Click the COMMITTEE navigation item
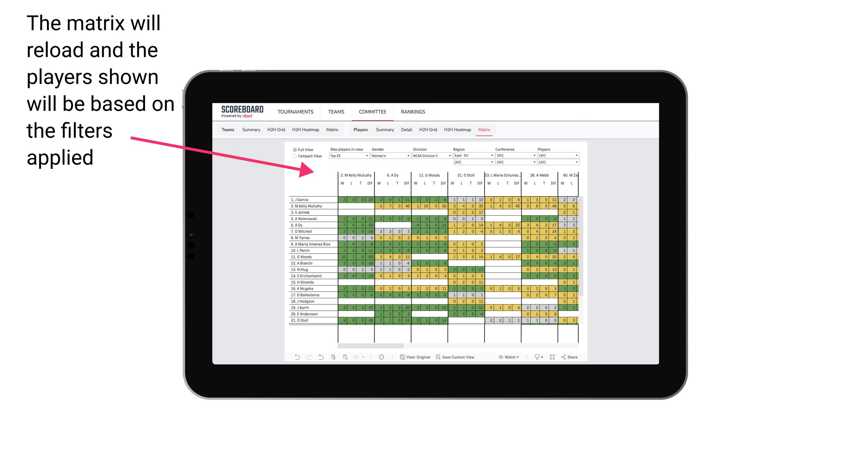Image resolution: width=868 pixels, height=467 pixels. tap(373, 112)
